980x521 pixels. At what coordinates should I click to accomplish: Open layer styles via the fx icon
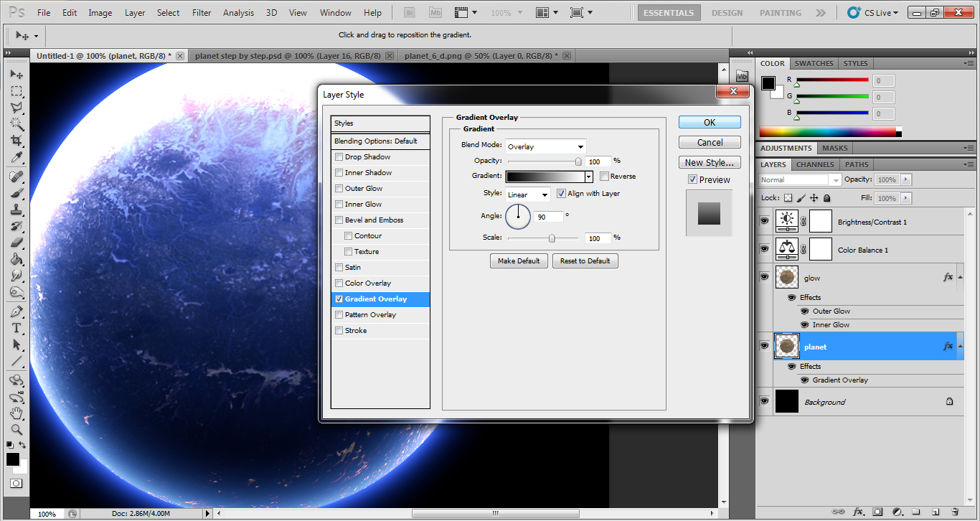[858, 512]
